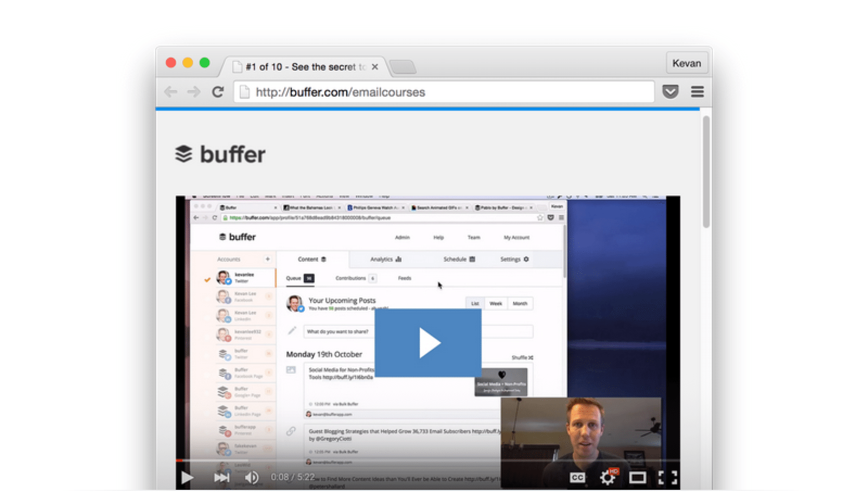Click the browser forward arrow
868x492 pixels.
click(x=194, y=92)
